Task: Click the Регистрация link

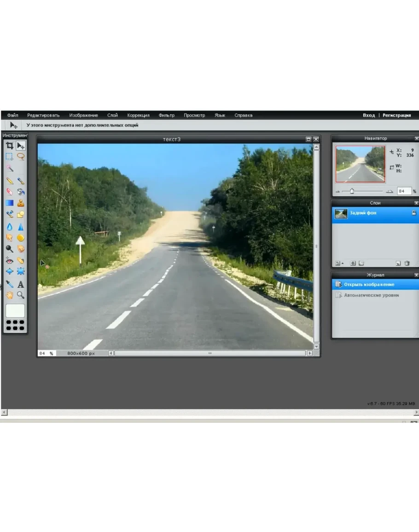Action: tap(396, 115)
